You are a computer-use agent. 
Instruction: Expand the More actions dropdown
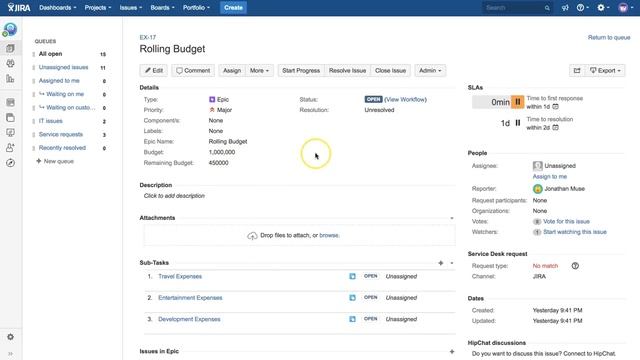[259, 71]
